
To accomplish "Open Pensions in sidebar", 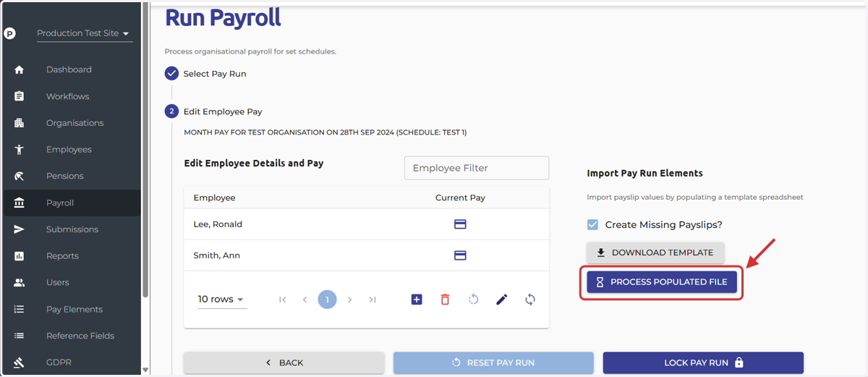I will click(x=64, y=177).
